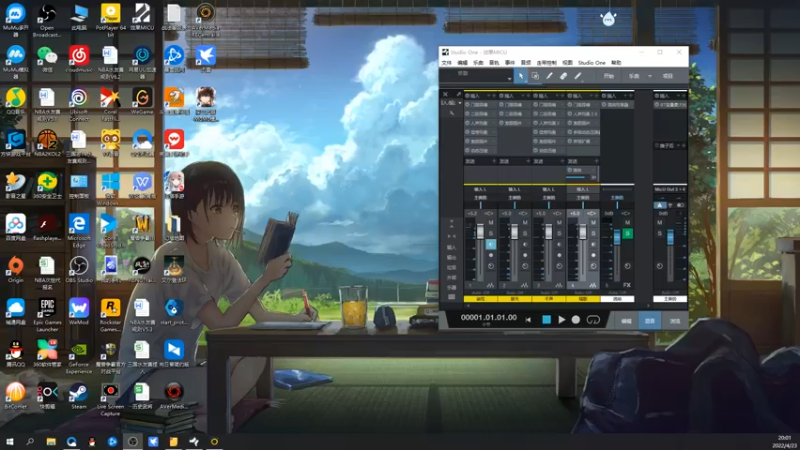This screenshot has width=800, height=450.
Task: Open File Explorer from the taskbar
Action: 51,441
